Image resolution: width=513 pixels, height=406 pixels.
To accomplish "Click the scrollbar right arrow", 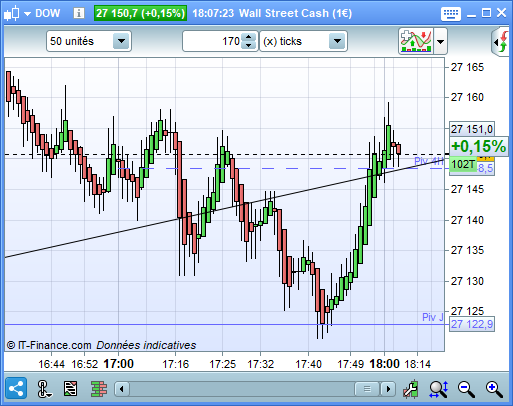I will pyautogui.click(x=388, y=389).
